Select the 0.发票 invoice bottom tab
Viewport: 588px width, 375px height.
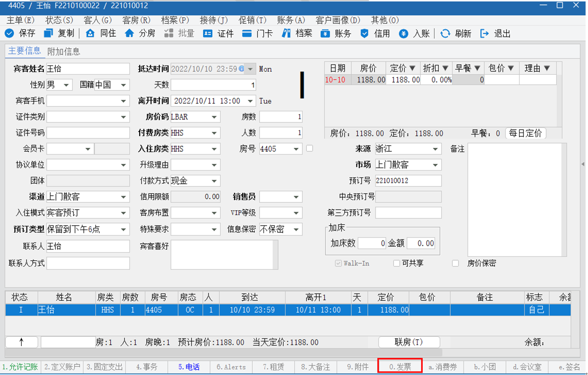(400, 366)
